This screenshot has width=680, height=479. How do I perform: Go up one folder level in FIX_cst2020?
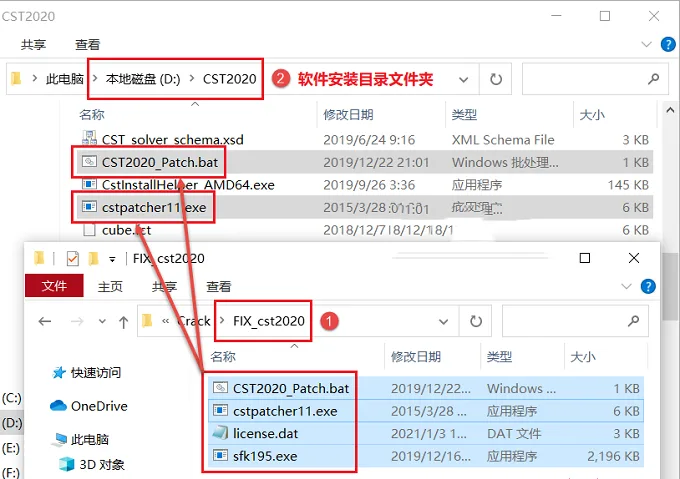coord(124,322)
